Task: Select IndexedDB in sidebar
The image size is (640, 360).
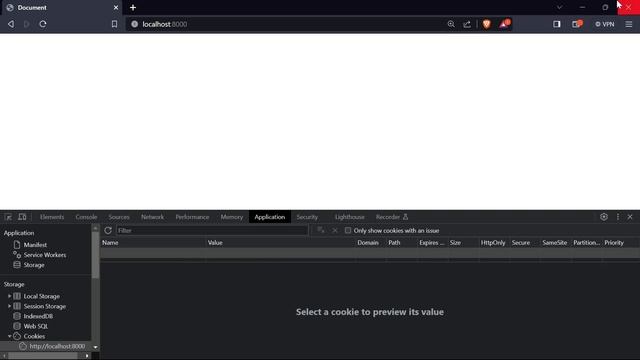Action: pyautogui.click(x=38, y=316)
